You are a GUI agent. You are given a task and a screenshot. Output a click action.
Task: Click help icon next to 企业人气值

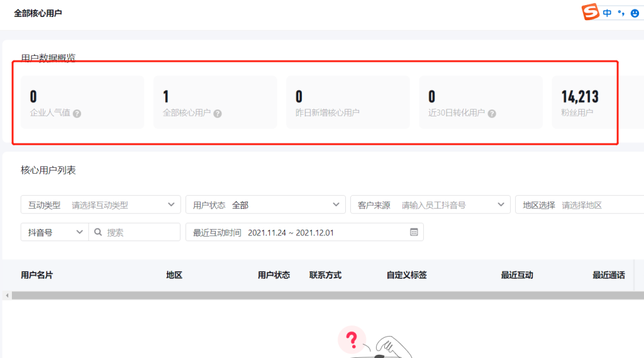pos(77,114)
